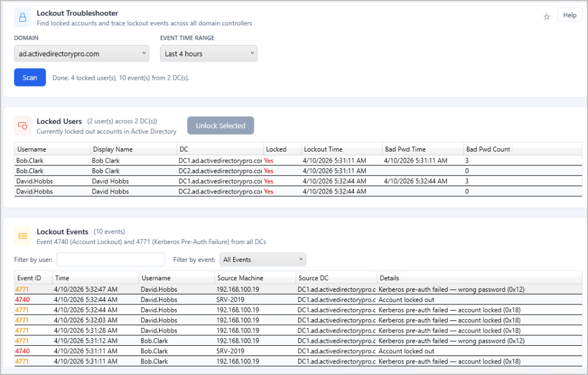Viewport: 588px width, 375px height.
Task: Click the Event ID column header
Action: (x=33, y=278)
